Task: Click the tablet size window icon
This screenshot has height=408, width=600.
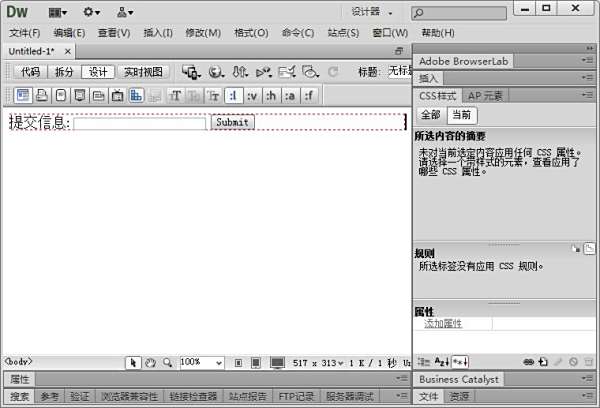Action: pyautogui.click(x=256, y=362)
